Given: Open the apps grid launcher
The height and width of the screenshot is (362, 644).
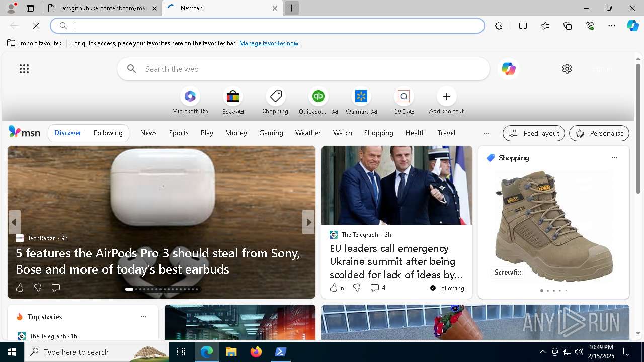Looking at the screenshot, I should coord(24,69).
